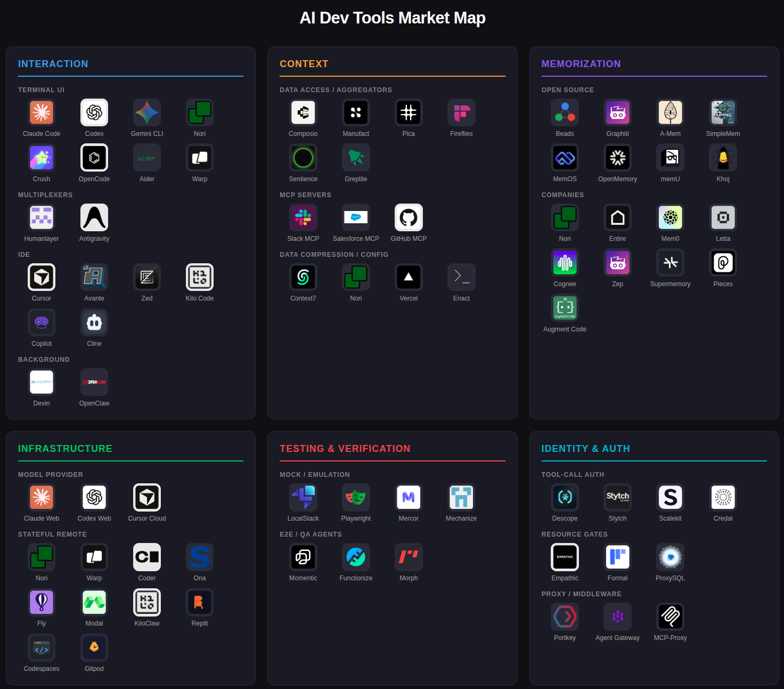Screen dimensions: 784x689
Task: Click the OpenMemory icon
Action: 618,158
